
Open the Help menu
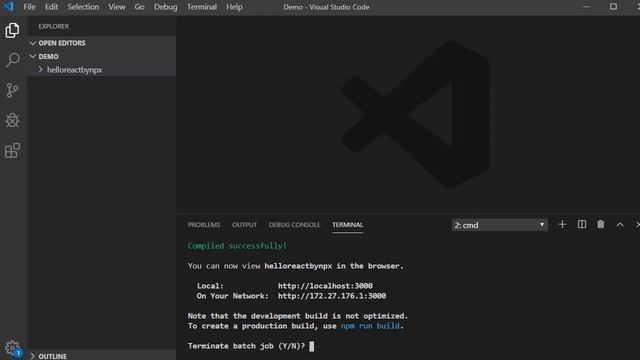click(234, 7)
